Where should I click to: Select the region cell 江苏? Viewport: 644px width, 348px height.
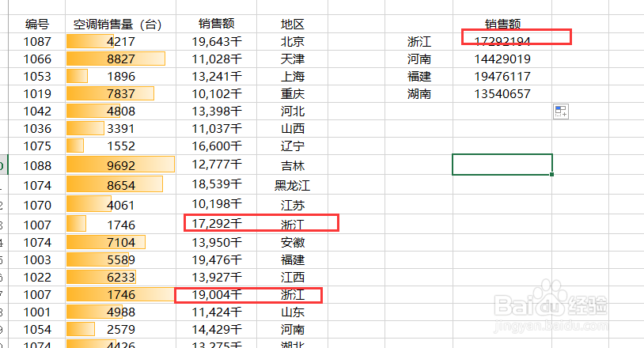coord(293,205)
